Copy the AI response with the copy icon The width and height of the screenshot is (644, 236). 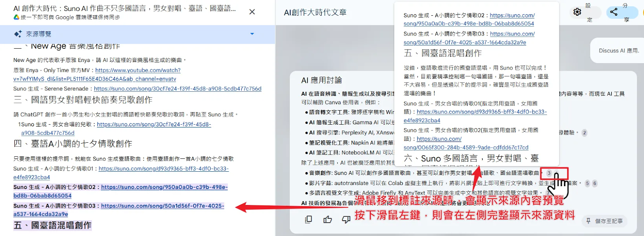coord(309,220)
